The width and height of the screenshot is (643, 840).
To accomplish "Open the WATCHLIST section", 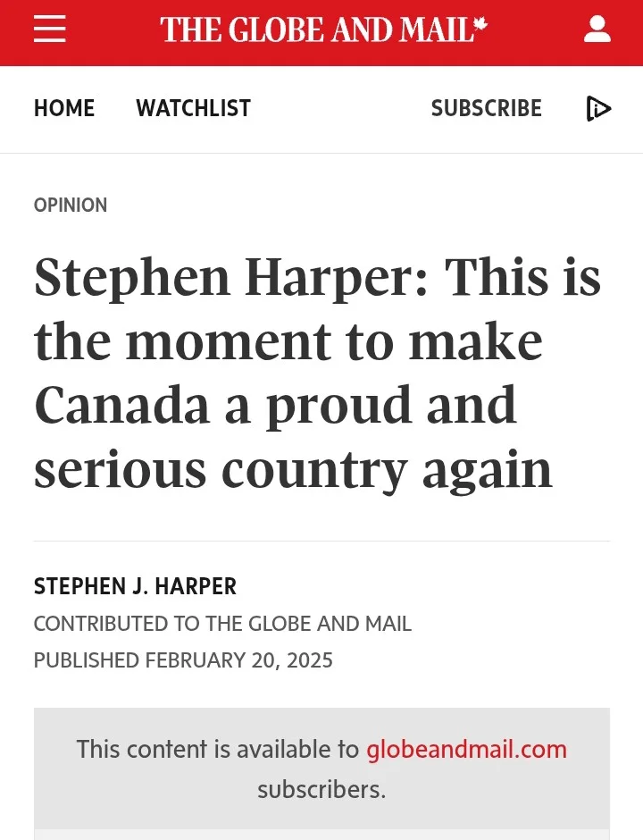I will pyautogui.click(x=193, y=109).
